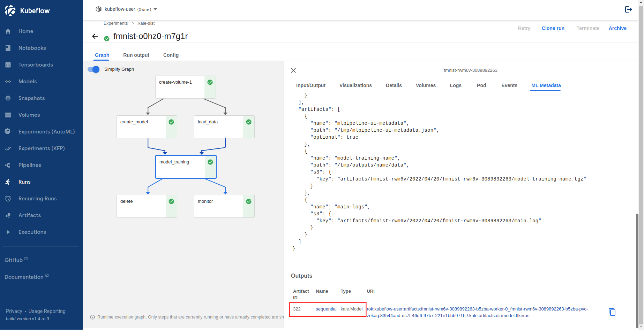Click the monitor node success check icon
The image size is (644, 330).
pyautogui.click(x=249, y=201)
